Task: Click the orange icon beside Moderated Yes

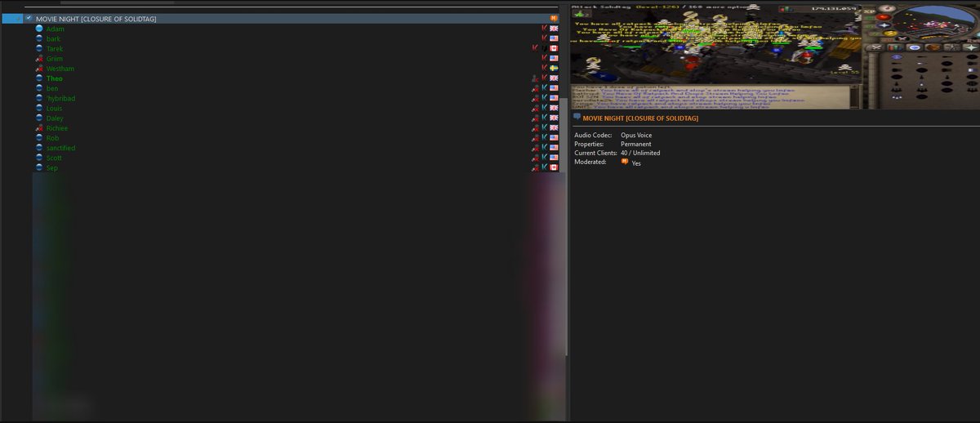Action: (625, 162)
